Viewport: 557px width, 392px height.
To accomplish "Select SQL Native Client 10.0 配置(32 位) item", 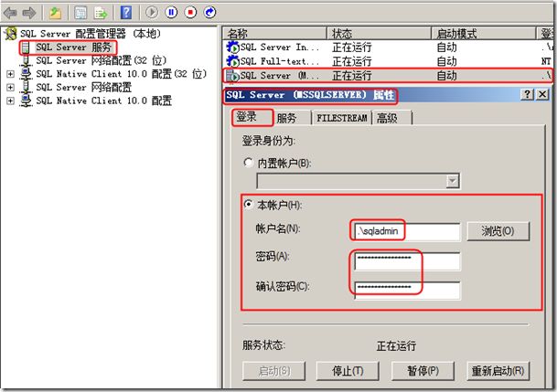I will (121, 74).
